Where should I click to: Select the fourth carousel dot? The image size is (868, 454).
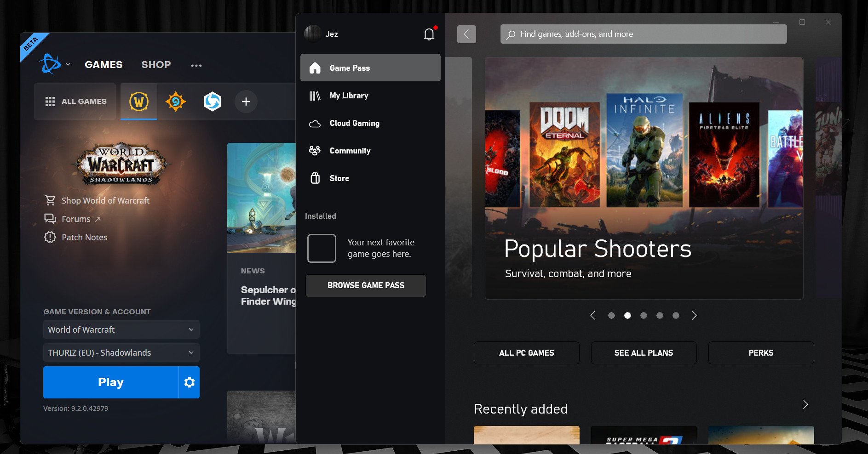660,315
